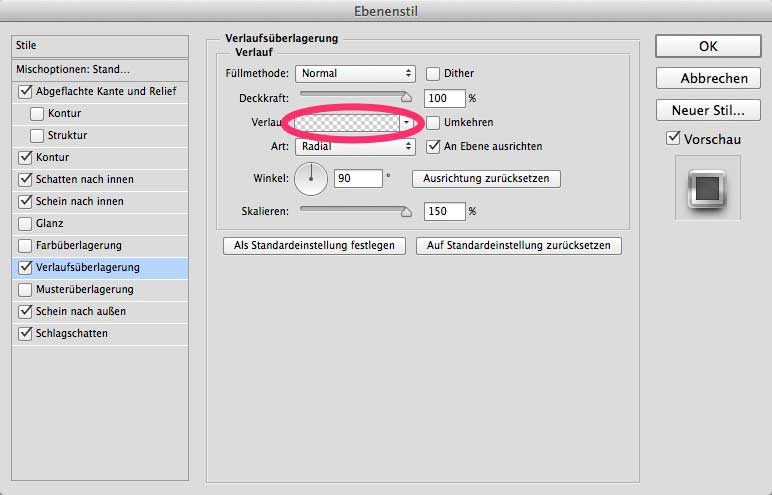Toggle the Vorschau preview checkbox

point(673,138)
